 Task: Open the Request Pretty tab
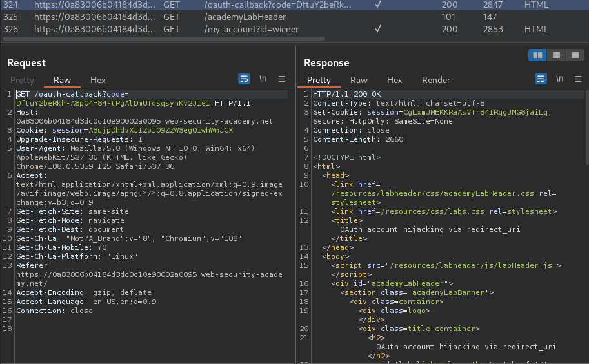point(22,80)
